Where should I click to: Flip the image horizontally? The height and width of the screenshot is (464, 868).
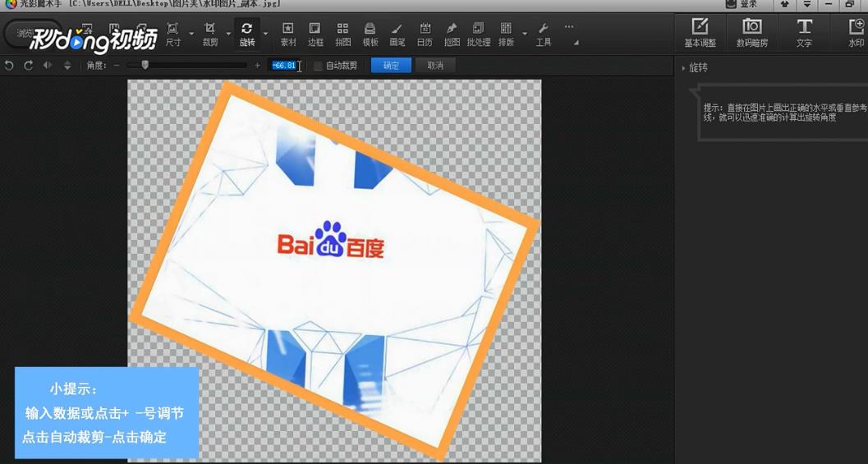pos(48,66)
